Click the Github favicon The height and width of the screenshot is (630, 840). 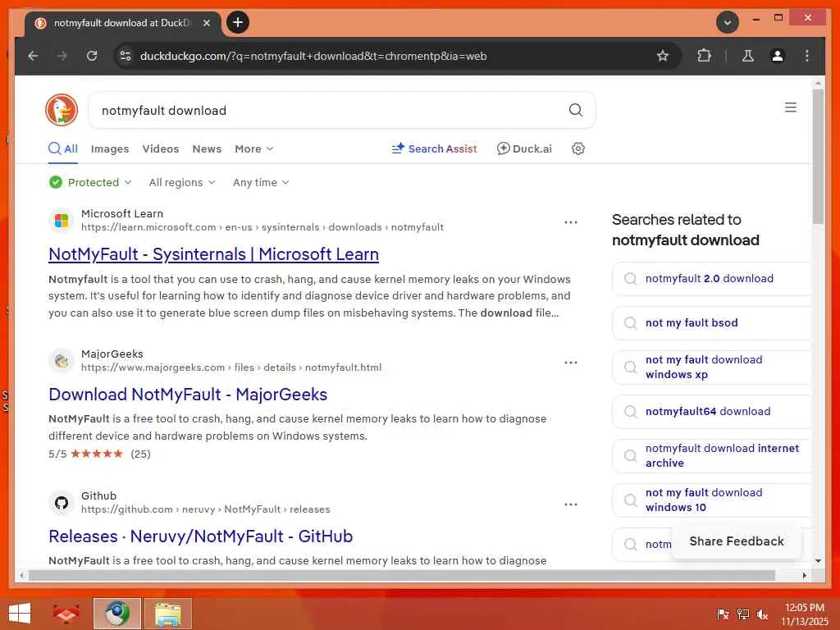[62, 503]
